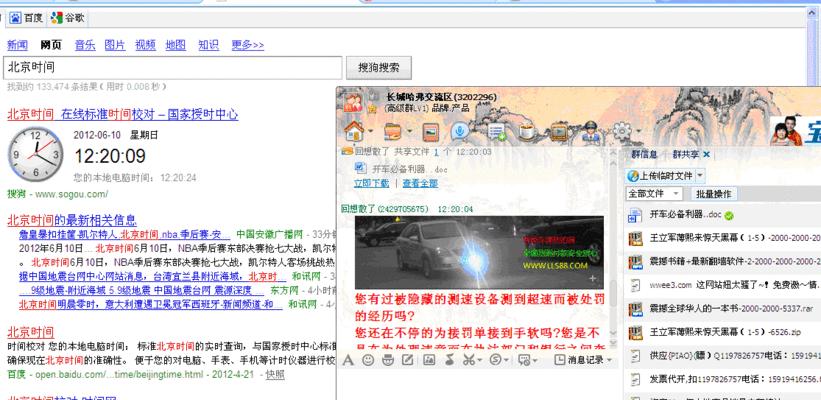Select 地图 in Sogou navigation
This screenshot has height=400, width=821.
pyautogui.click(x=175, y=45)
